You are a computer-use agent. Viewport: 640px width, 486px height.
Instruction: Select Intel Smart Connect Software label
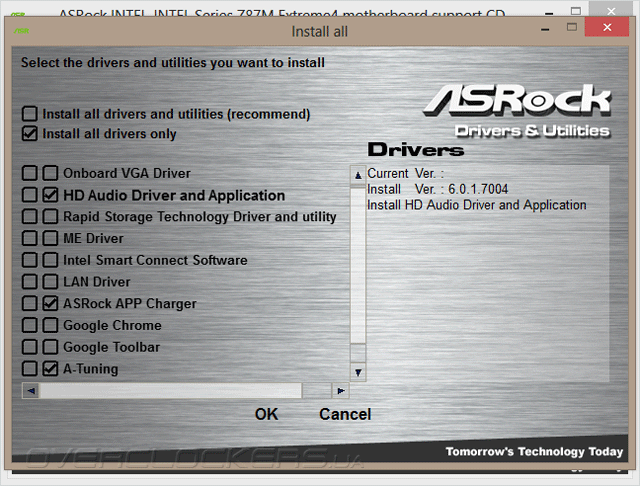[156, 260]
